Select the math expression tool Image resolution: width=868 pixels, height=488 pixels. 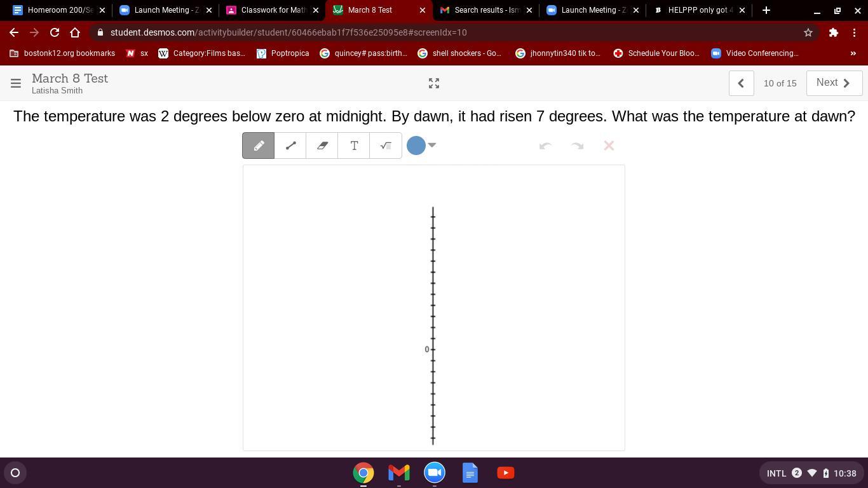[x=386, y=146]
